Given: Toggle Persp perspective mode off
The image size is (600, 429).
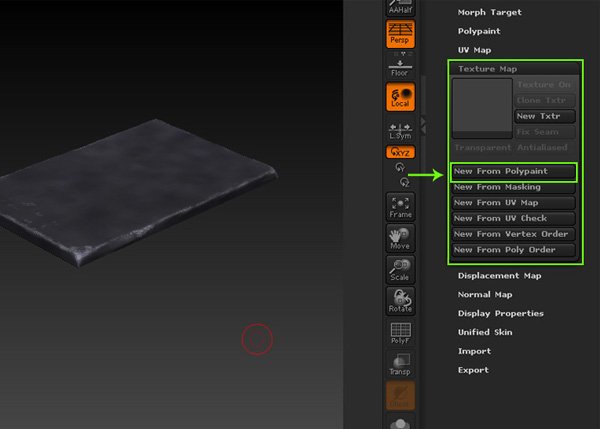Looking at the screenshot, I should pos(400,35).
